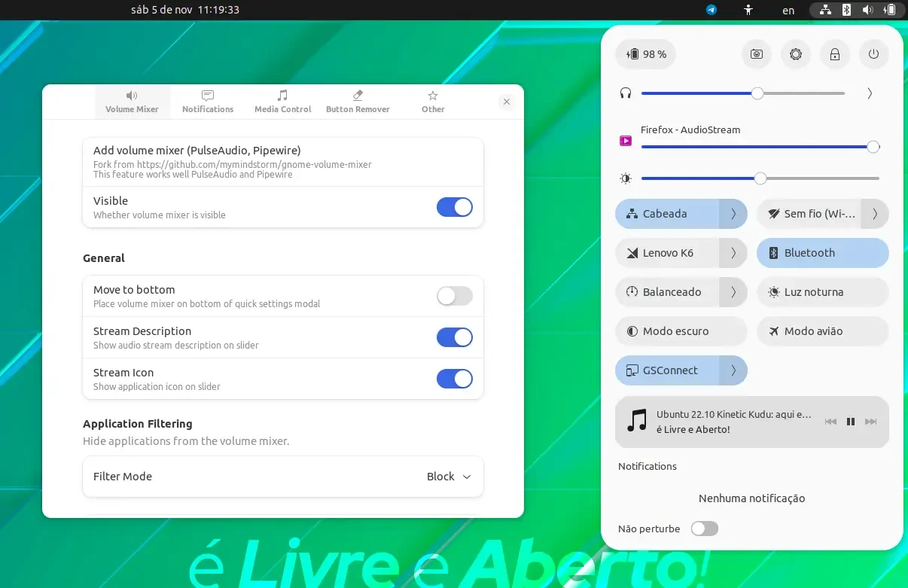The image size is (908, 588).
Task: Lock the screen with padlock icon
Action: (834, 54)
